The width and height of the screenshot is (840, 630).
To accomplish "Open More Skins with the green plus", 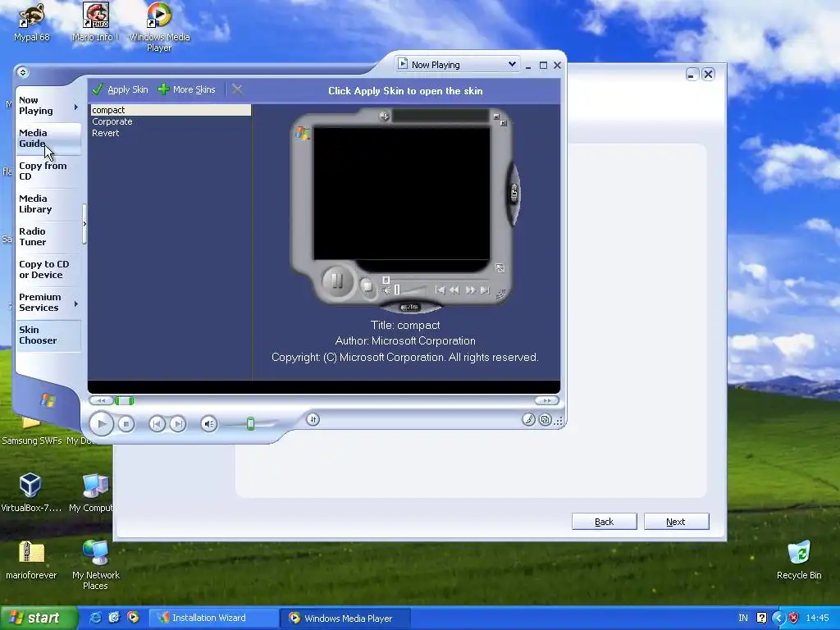I will point(187,89).
